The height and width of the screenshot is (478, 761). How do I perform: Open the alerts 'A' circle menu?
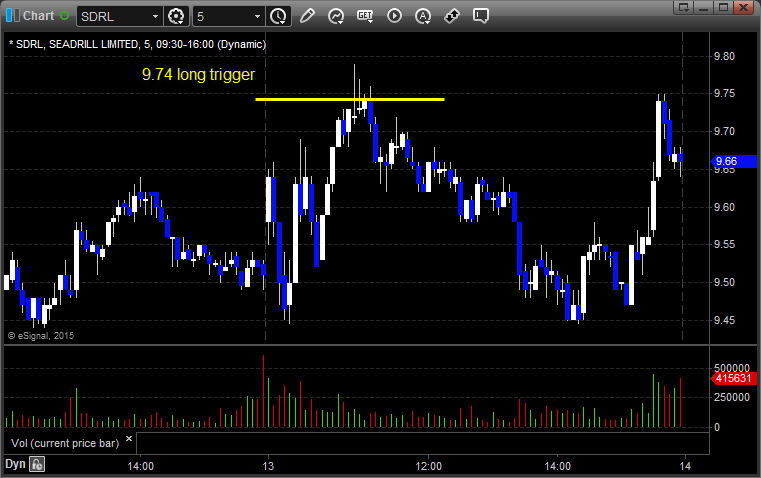pyautogui.click(x=423, y=16)
